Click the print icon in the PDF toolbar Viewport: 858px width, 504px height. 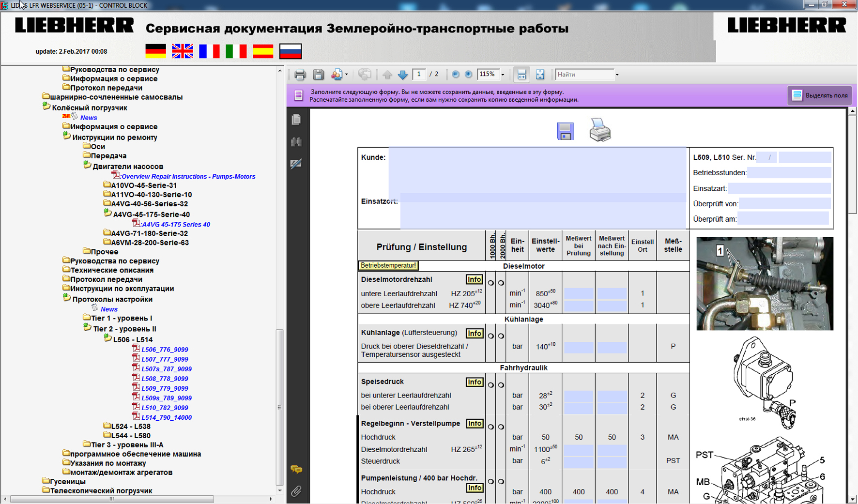(300, 75)
